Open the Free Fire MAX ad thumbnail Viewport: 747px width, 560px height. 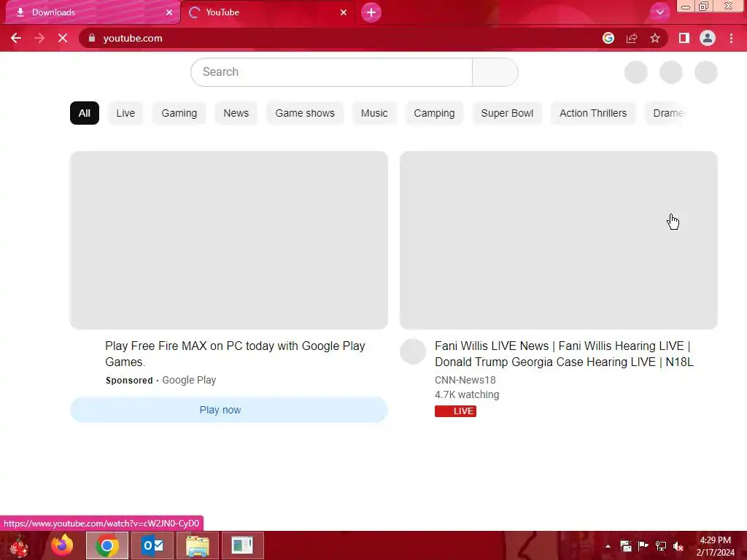(x=229, y=240)
